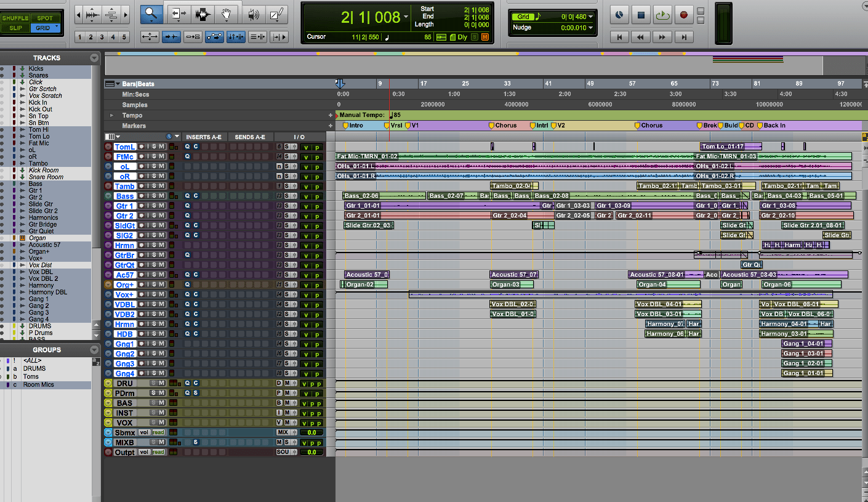Click Zoom preset 3
This screenshot has height=502, width=868.
pos(102,36)
